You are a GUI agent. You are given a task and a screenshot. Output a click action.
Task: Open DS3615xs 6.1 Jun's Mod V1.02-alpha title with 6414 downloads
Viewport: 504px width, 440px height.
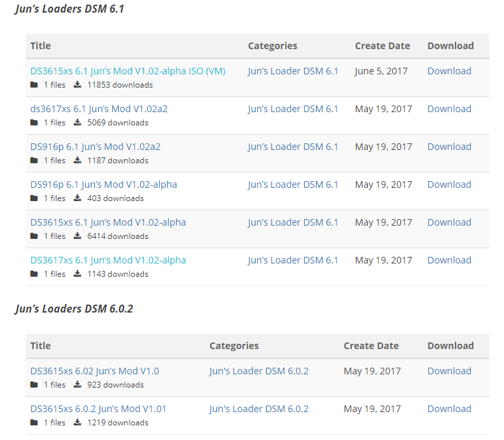108,222
